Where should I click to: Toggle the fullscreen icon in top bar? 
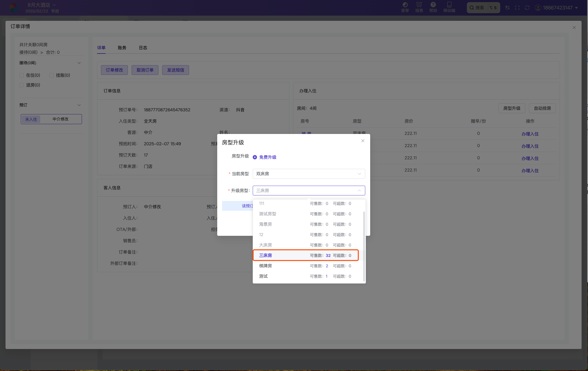pyautogui.click(x=517, y=8)
